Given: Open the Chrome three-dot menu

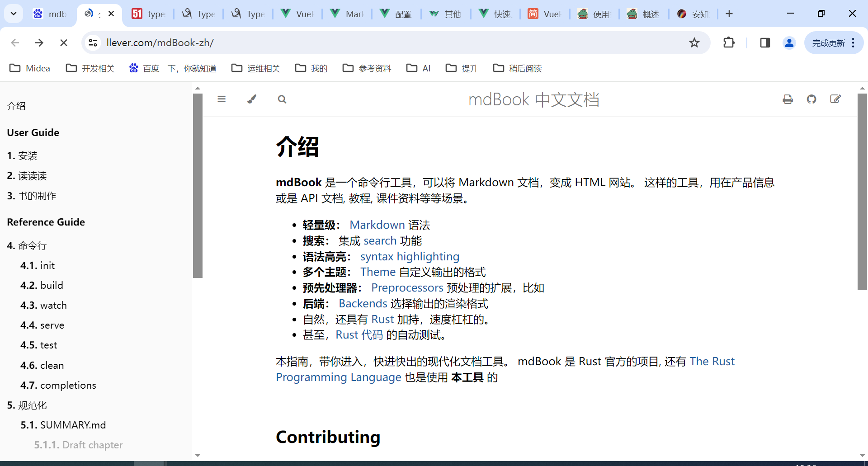Looking at the screenshot, I should click(x=853, y=42).
